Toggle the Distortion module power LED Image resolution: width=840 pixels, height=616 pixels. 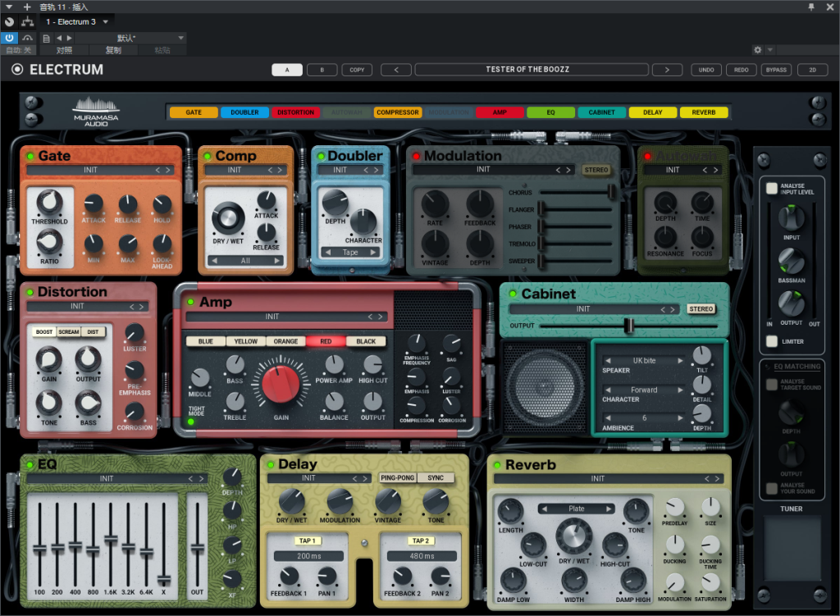click(30, 292)
